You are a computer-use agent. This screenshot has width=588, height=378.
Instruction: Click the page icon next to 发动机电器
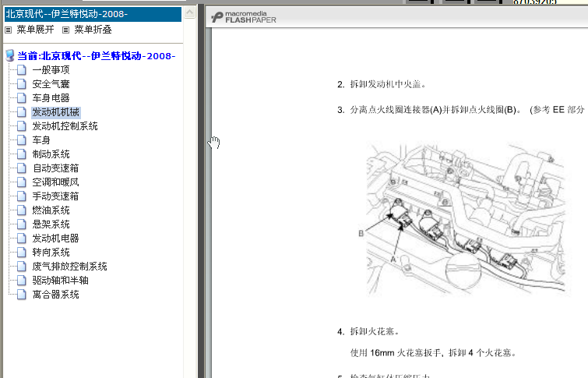[x=22, y=238]
